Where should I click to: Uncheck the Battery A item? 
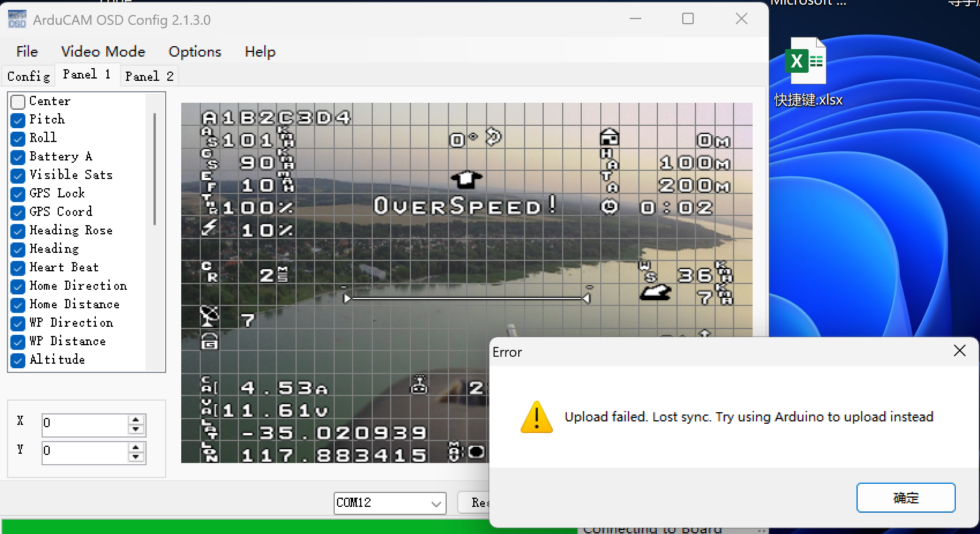click(18, 157)
